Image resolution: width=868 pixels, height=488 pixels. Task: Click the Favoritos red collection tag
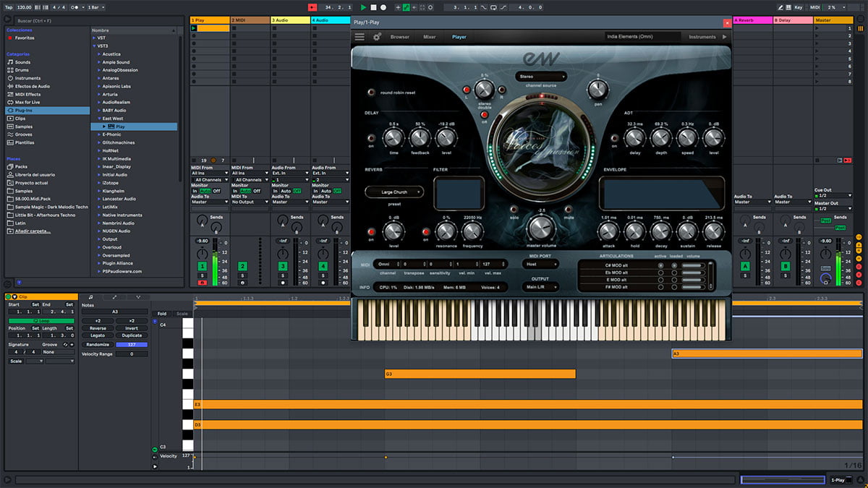coord(10,38)
